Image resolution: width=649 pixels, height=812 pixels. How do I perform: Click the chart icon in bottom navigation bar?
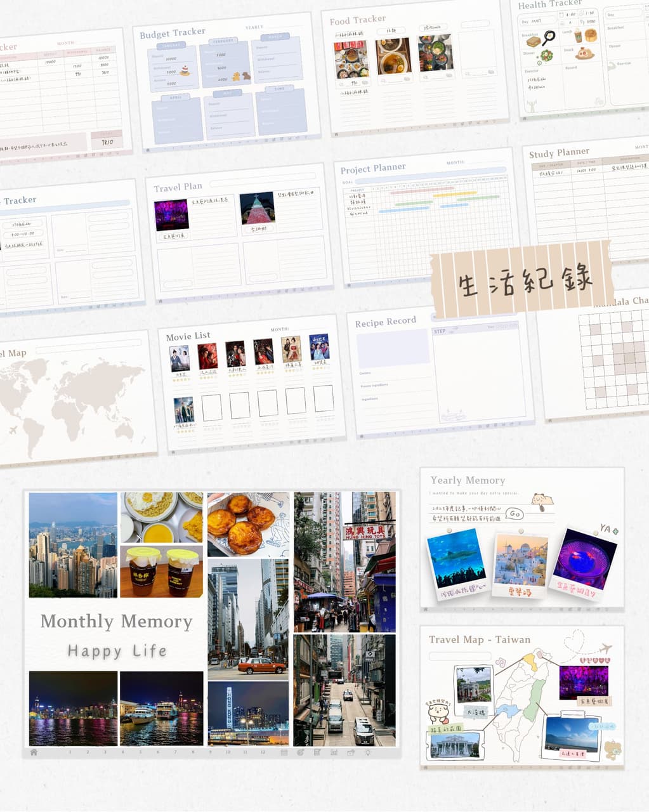pos(334,752)
